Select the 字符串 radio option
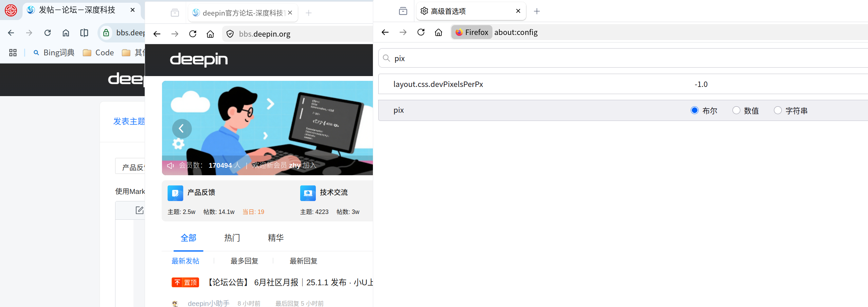This screenshot has width=868, height=307. 777,110
